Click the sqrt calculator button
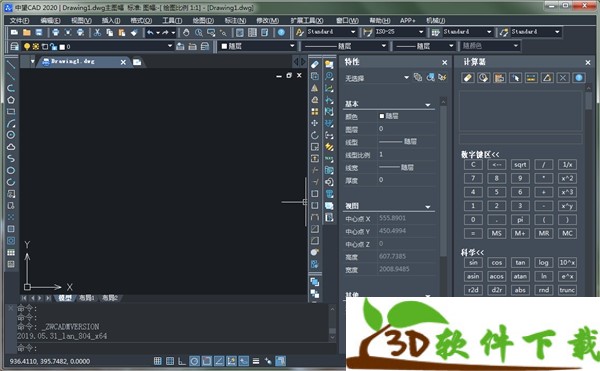The image size is (600, 371). pos(520,165)
